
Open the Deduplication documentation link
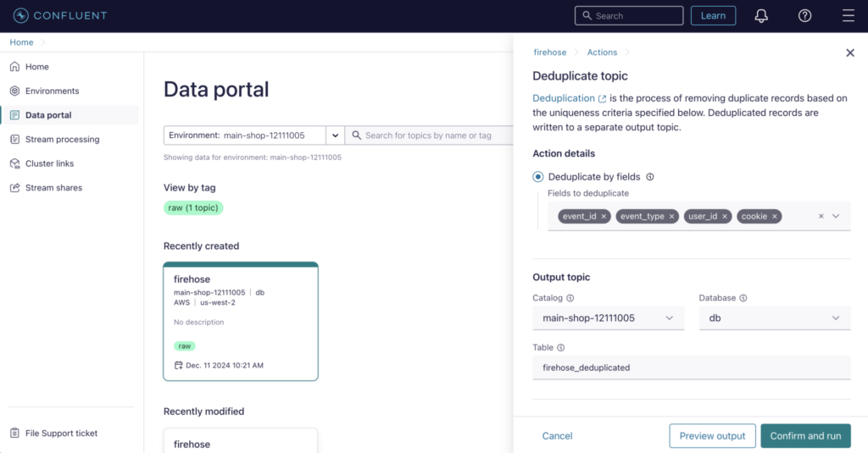pyautogui.click(x=564, y=98)
